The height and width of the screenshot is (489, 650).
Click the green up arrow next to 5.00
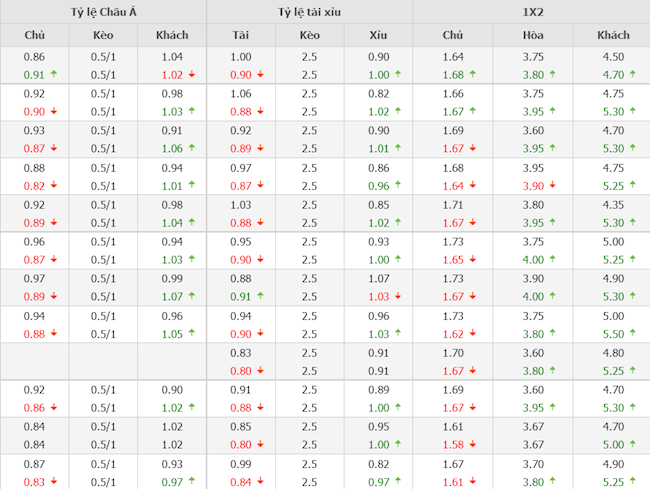click(x=633, y=445)
